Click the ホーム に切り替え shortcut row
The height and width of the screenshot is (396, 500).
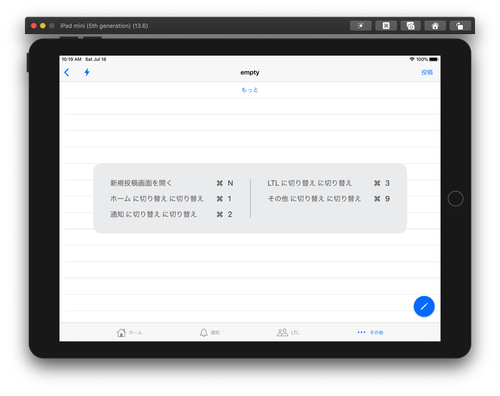tap(172, 199)
